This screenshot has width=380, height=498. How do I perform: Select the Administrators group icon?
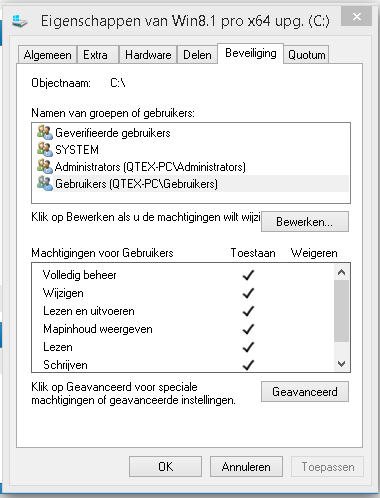(x=45, y=166)
